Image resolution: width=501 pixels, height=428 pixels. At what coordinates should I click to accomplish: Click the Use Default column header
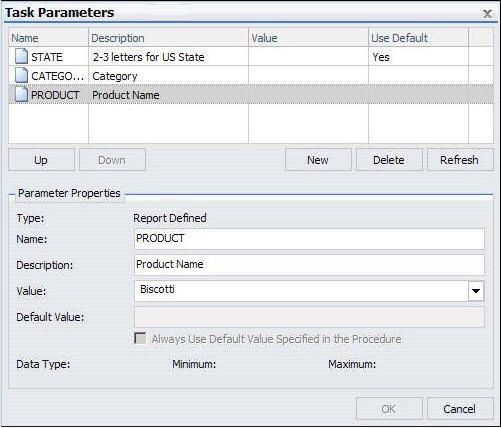tap(418, 38)
